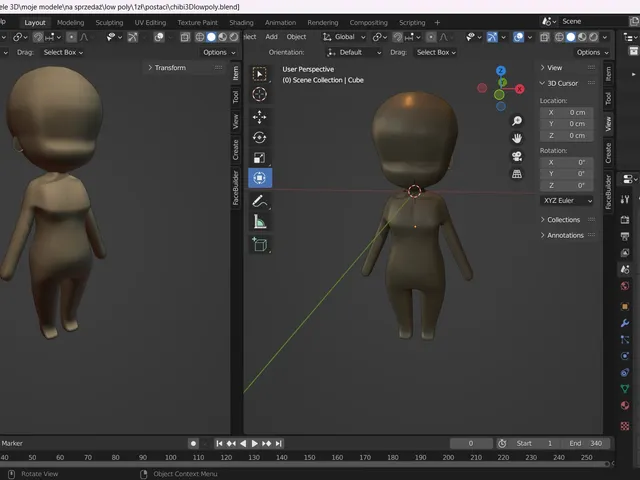The image size is (640, 480).
Task: Open left viewport Select Box drag dropdown
Action: (x=63, y=52)
